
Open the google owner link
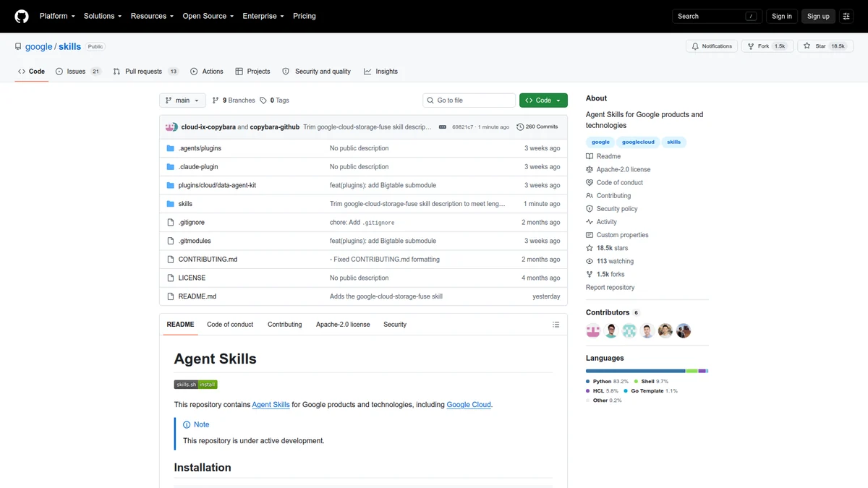[38, 46]
